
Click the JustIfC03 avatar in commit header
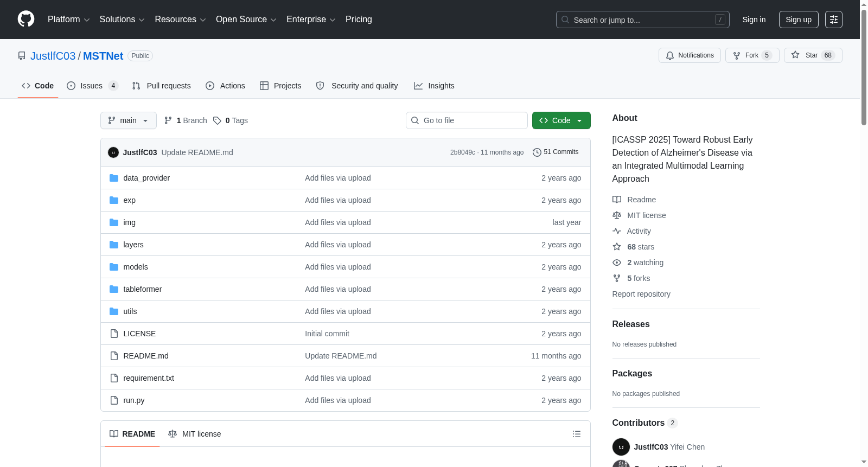pos(113,152)
